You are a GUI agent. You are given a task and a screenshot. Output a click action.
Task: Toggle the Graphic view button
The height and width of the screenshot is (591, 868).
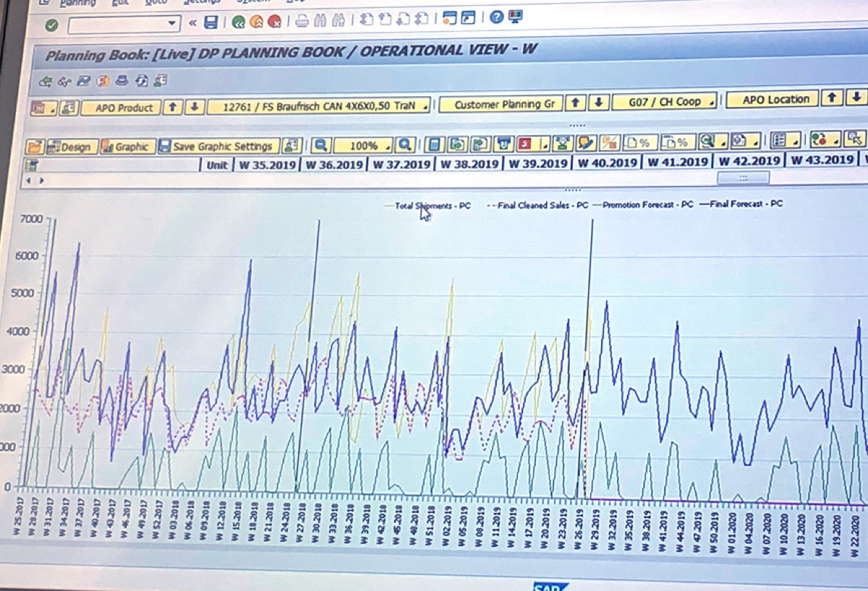(127, 147)
